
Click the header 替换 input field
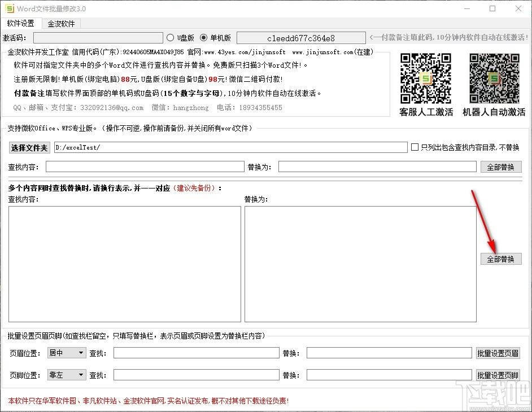[389, 353]
